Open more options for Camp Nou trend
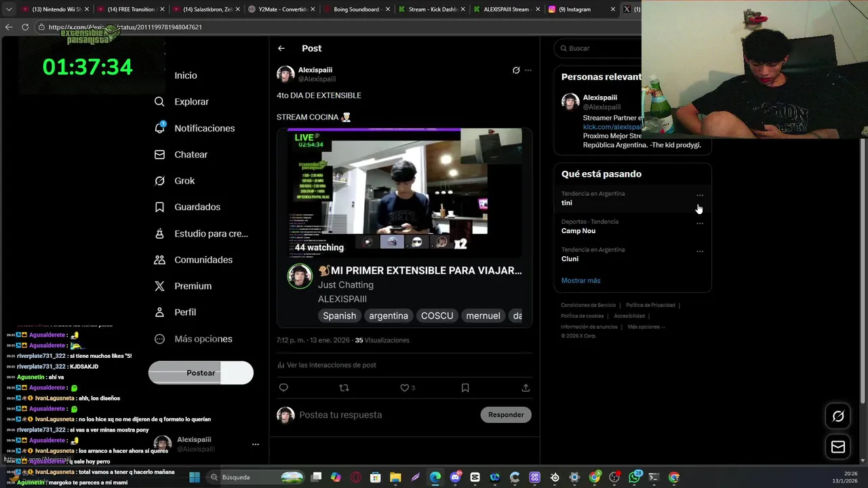 pyautogui.click(x=700, y=223)
